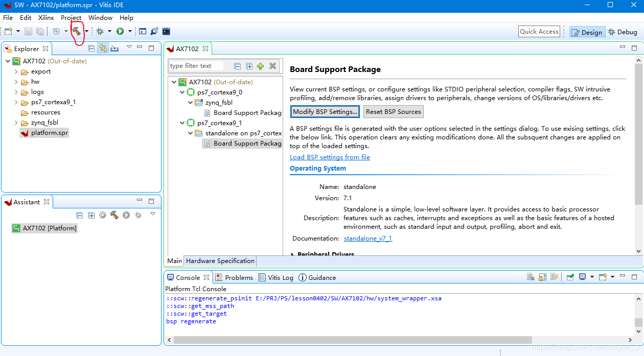Expand the Peripheral Drivers section
The height and width of the screenshot is (356, 644).
coord(293,254)
